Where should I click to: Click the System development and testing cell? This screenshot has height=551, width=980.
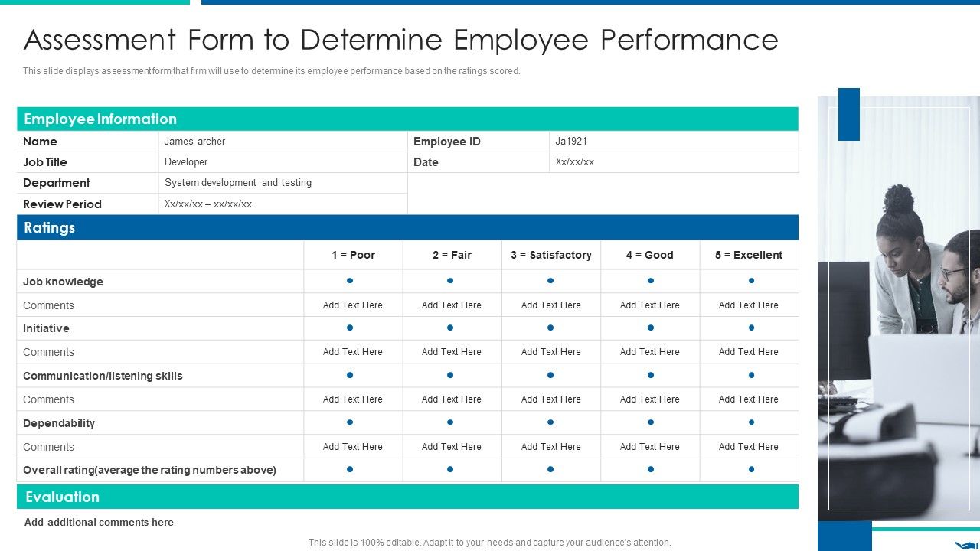(x=283, y=183)
